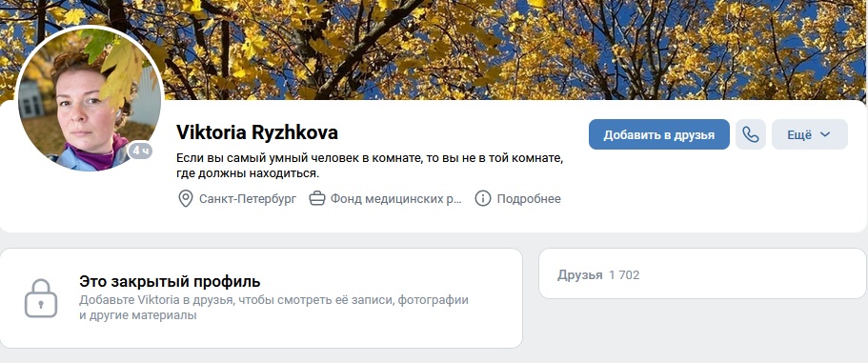The image size is (868, 363).
Task: Open the 'Ещё' dropdown menu
Action: point(809,134)
